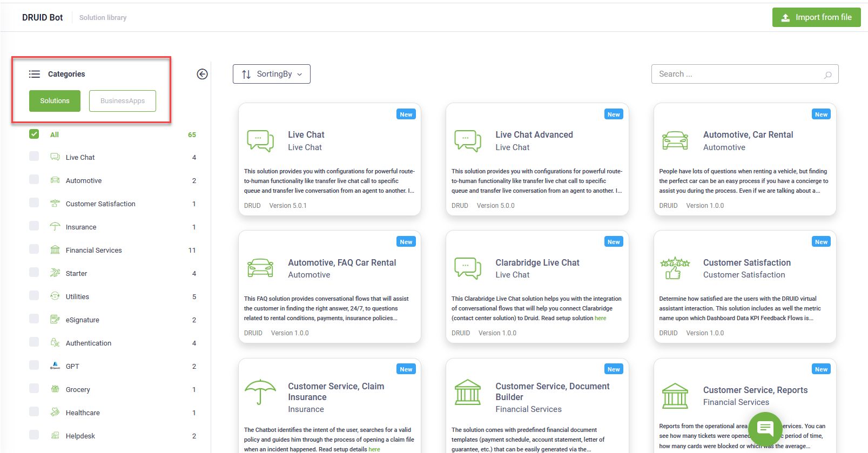868x453 pixels.
Task: Enable the GPT category checkbox
Action: tap(34, 366)
